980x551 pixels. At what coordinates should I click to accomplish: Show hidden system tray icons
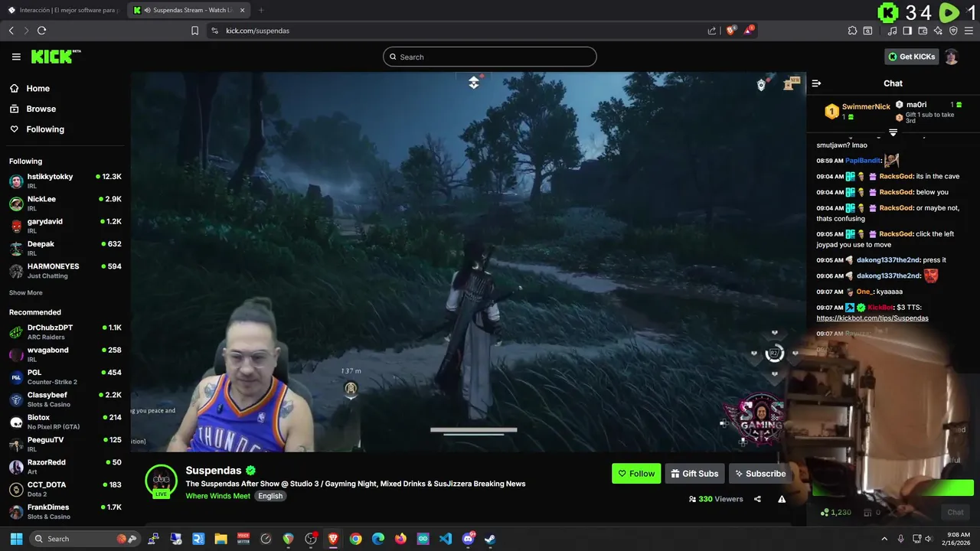(x=884, y=539)
